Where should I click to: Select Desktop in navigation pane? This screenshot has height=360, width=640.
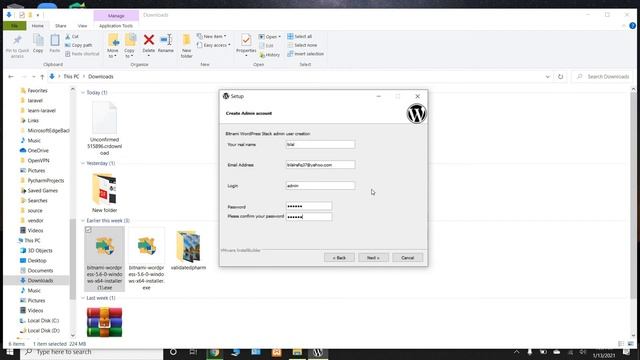tap(37, 260)
